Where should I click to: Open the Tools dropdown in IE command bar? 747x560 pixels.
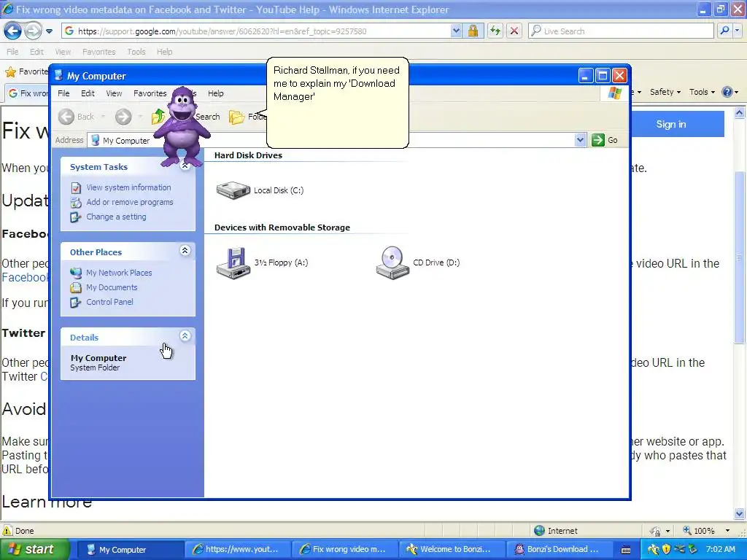pyautogui.click(x=703, y=92)
